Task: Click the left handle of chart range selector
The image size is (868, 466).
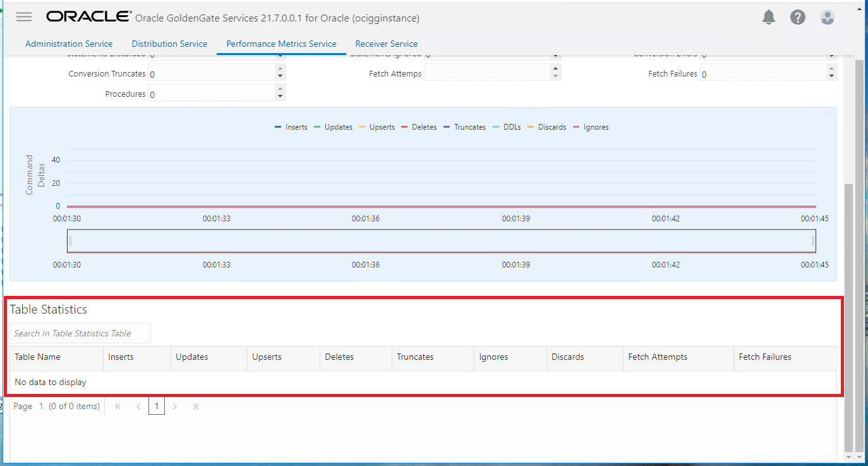Action: (x=70, y=240)
